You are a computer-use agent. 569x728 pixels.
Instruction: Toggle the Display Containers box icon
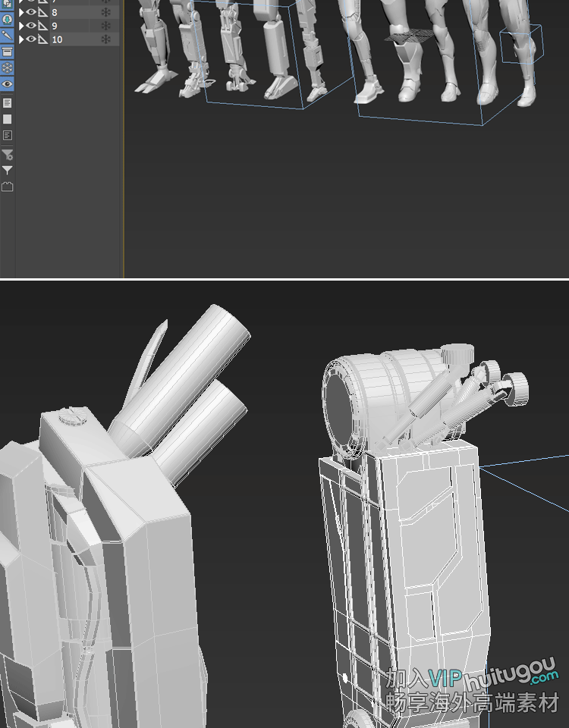7,52
